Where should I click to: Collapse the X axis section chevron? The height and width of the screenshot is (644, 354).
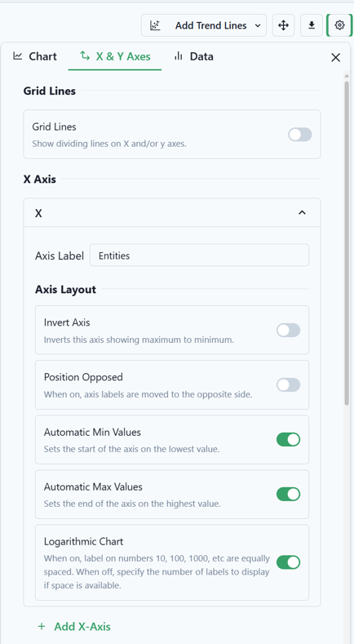[x=302, y=213]
